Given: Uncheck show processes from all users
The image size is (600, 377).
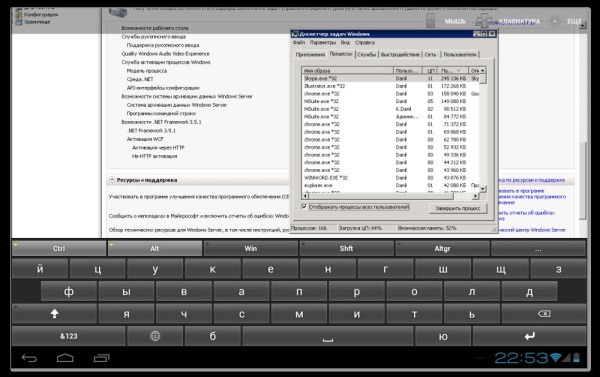Looking at the screenshot, I should click(304, 207).
